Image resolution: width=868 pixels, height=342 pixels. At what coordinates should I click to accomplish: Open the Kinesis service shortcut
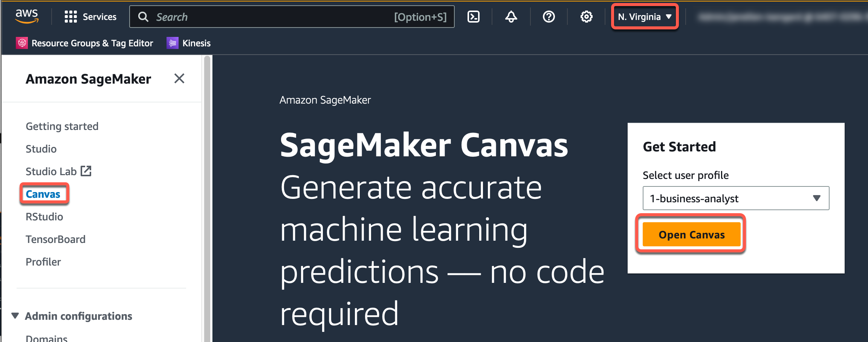tap(189, 43)
